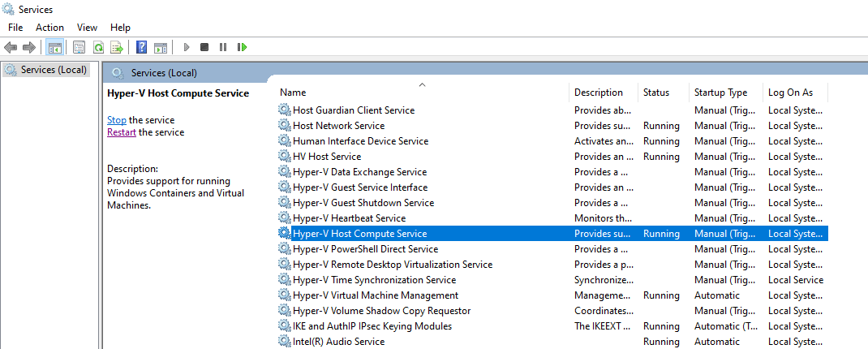The height and width of the screenshot is (349, 868).
Task: Click the Refresh toolbar icon
Action: 98,47
